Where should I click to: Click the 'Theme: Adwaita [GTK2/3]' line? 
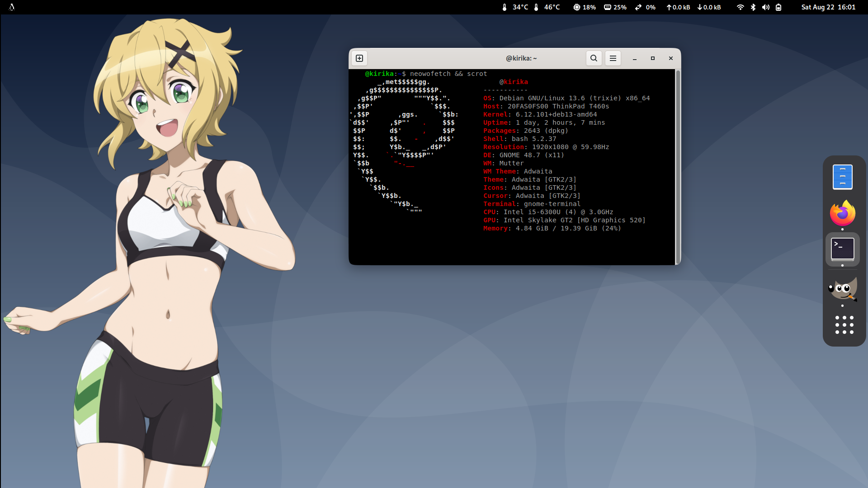(530, 179)
